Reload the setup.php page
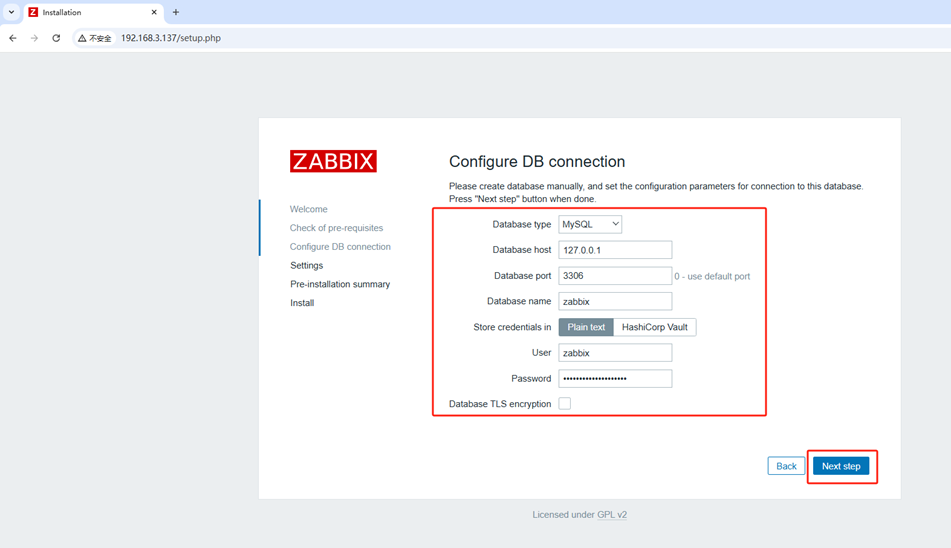951x548 pixels. pos(56,38)
